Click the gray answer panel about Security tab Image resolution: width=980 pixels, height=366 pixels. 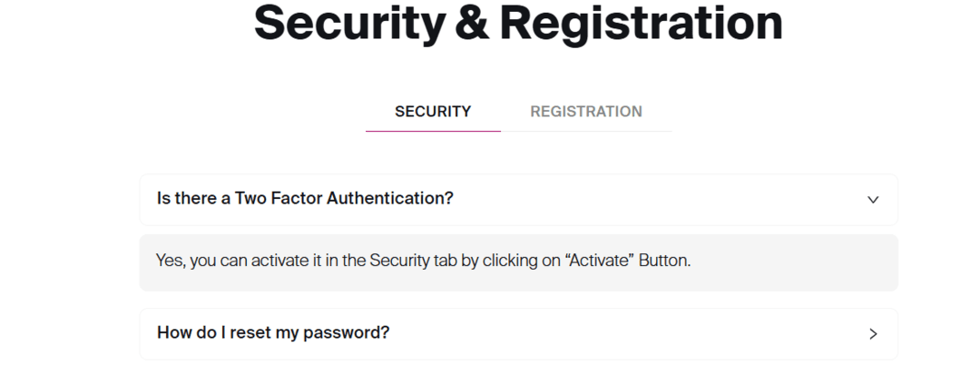(518, 262)
